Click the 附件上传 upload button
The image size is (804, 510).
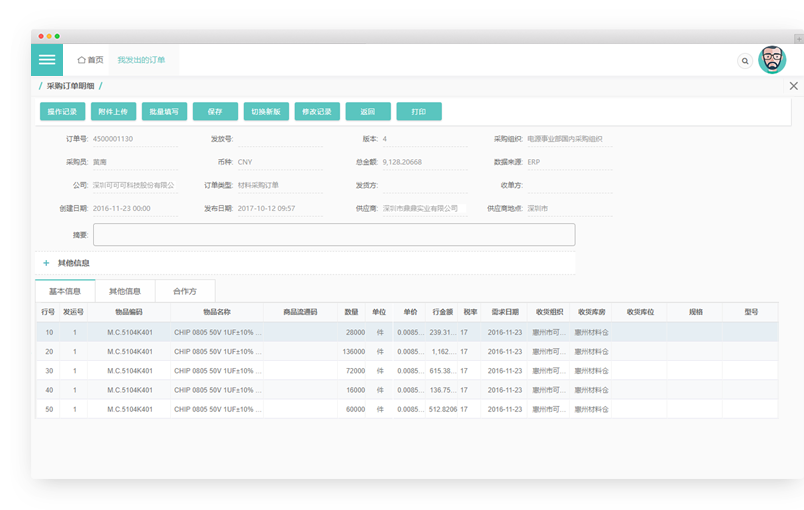pos(113,112)
